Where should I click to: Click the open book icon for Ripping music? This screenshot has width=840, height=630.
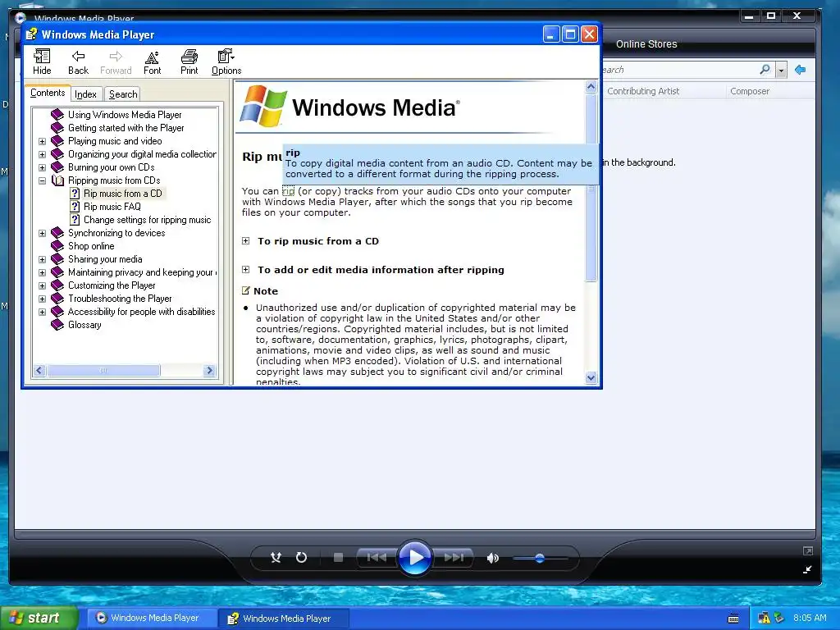(57, 180)
